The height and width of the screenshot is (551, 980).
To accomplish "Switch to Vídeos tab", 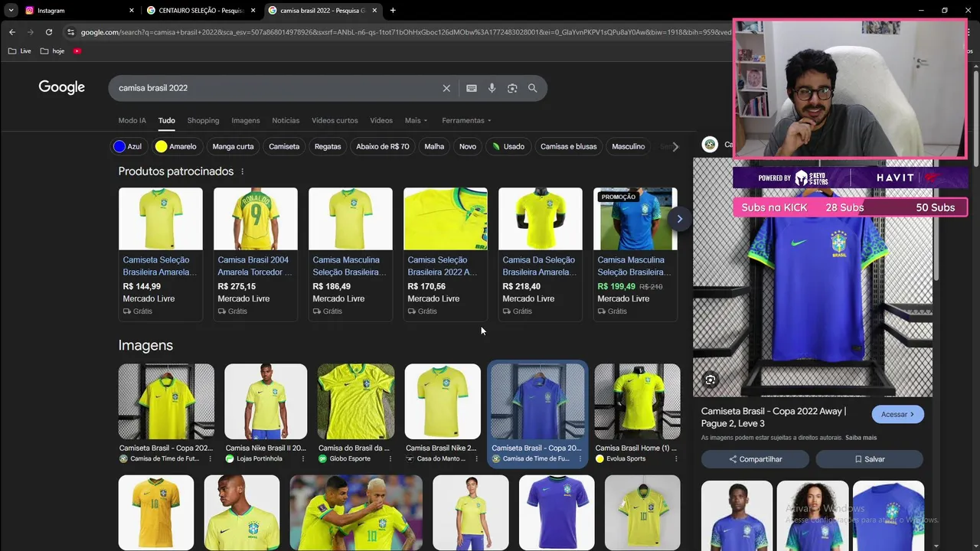I will pos(381,120).
